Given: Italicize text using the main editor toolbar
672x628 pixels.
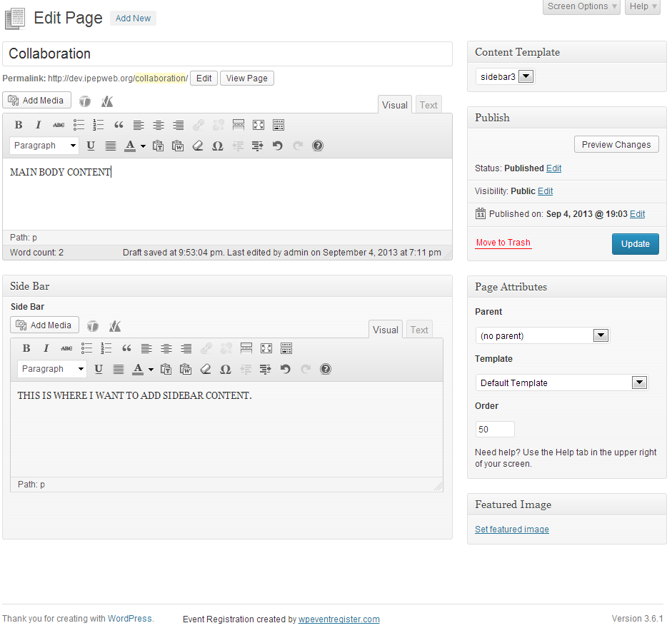Looking at the screenshot, I should coord(38,124).
